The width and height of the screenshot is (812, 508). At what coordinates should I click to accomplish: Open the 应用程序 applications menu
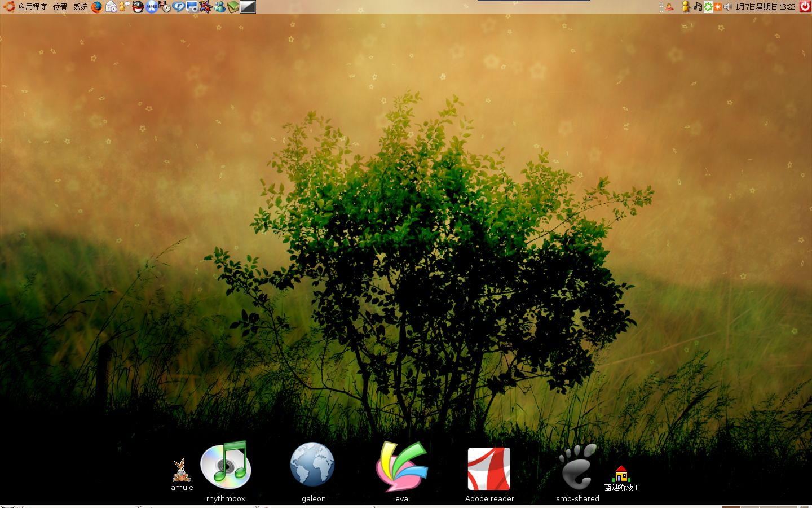pos(33,7)
